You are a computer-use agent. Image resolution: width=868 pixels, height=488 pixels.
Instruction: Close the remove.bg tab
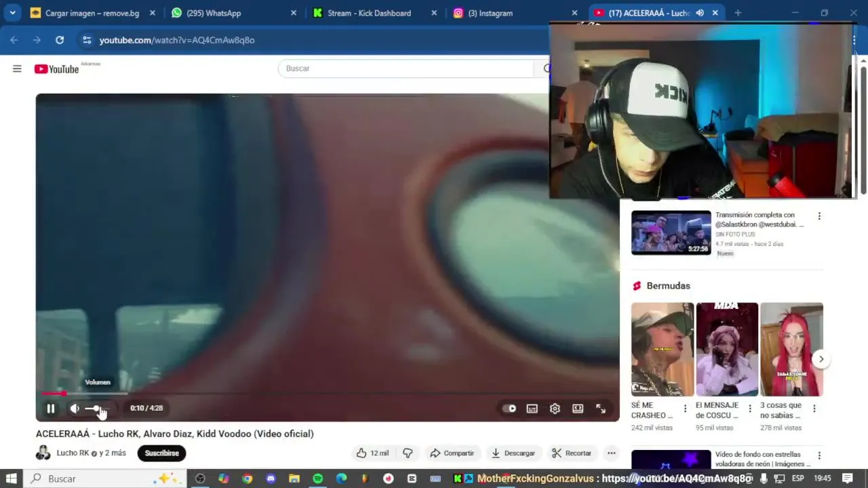coord(153,13)
